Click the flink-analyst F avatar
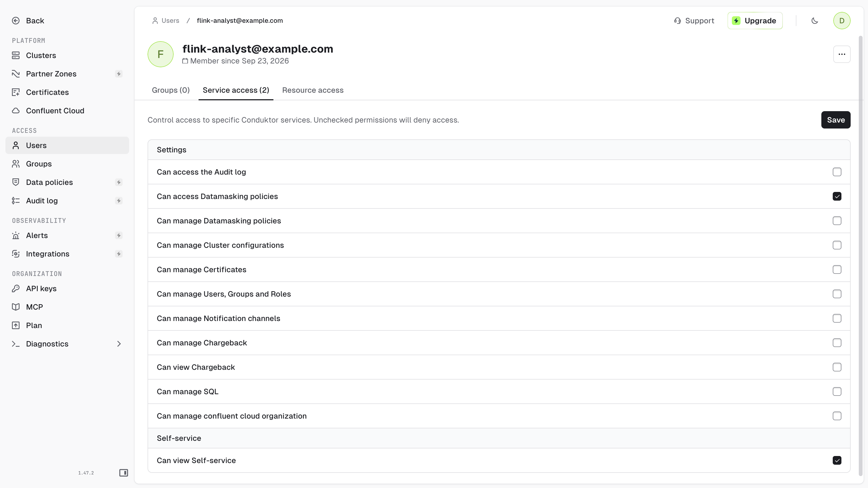This screenshot has width=868, height=488. point(161,54)
